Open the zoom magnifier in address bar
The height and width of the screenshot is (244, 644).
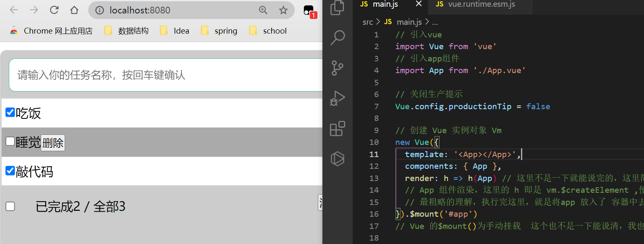click(263, 10)
